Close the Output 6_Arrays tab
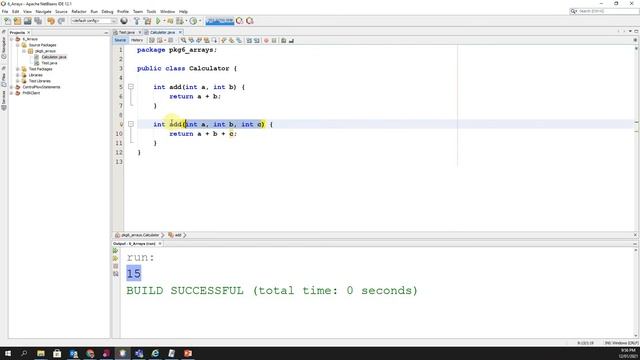640x360 pixels. click(160, 244)
